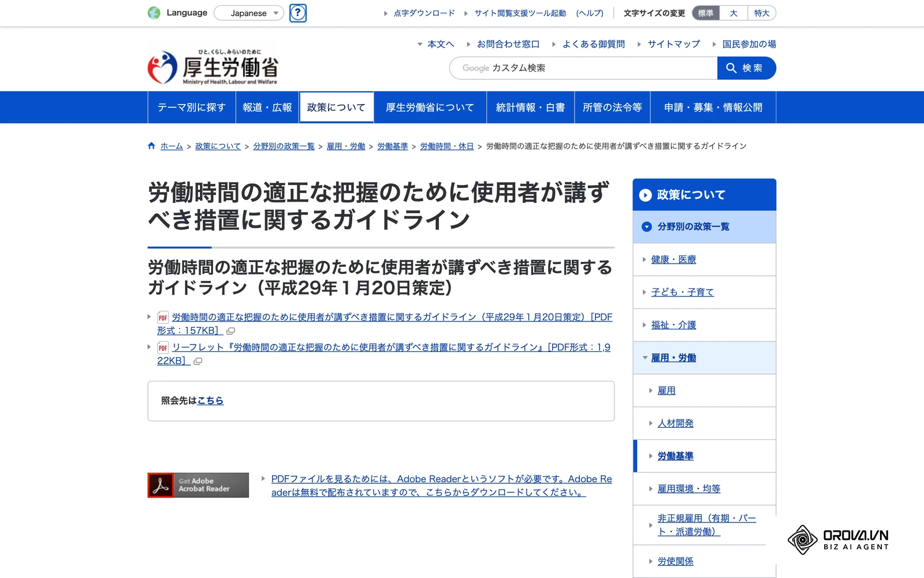Viewport: 924px width, 578px height.
Task: Click the Get Adobe Acrobat Reader banner
Action: click(198, 485)
